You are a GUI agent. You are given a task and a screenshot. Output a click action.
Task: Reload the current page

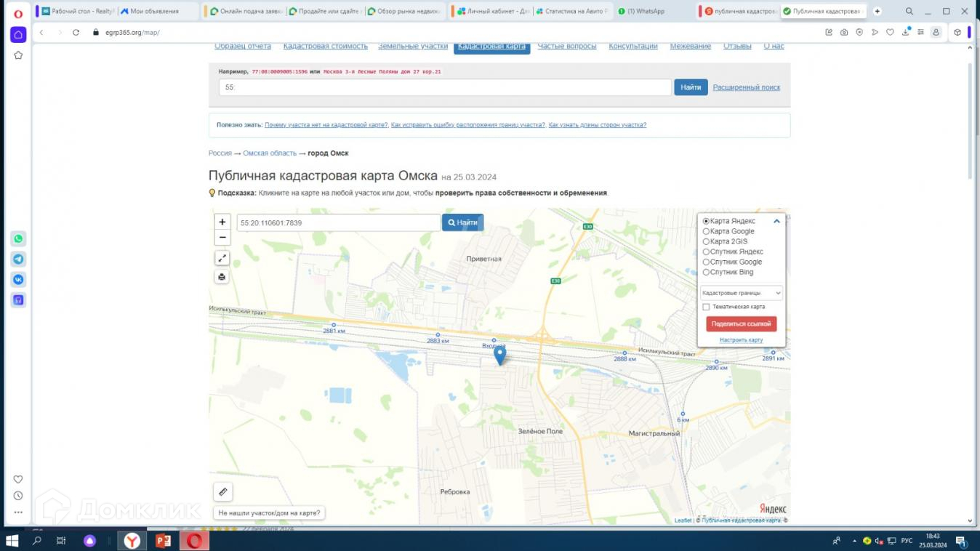coord(76,33)
